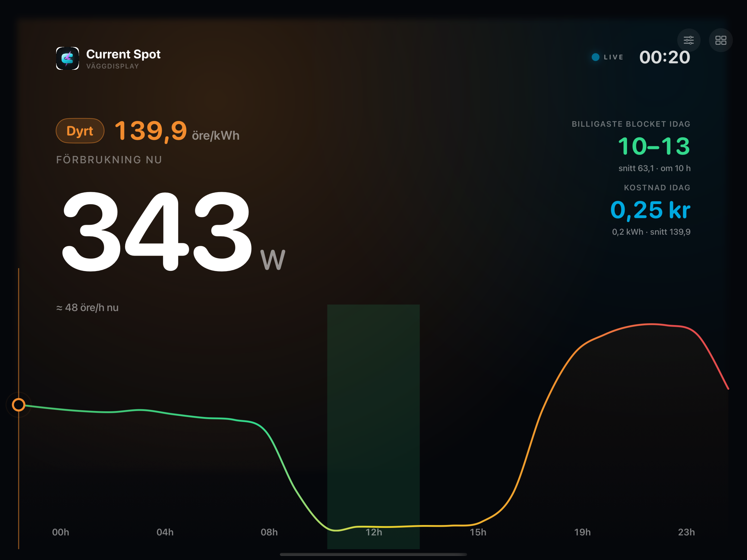Viewport: 747px width, 560px height.
Task: Open the settings sliders icon
Action: coord(689,40)
